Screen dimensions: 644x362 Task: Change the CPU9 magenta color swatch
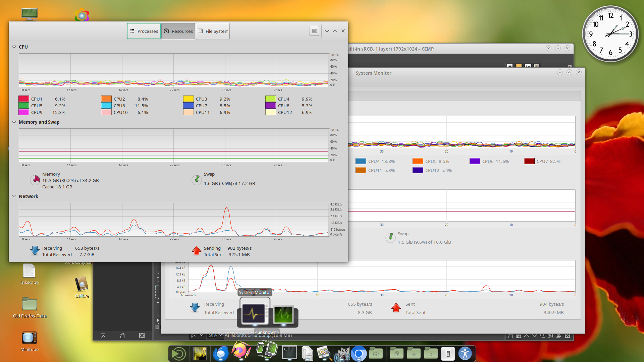(x=24, y=112)
